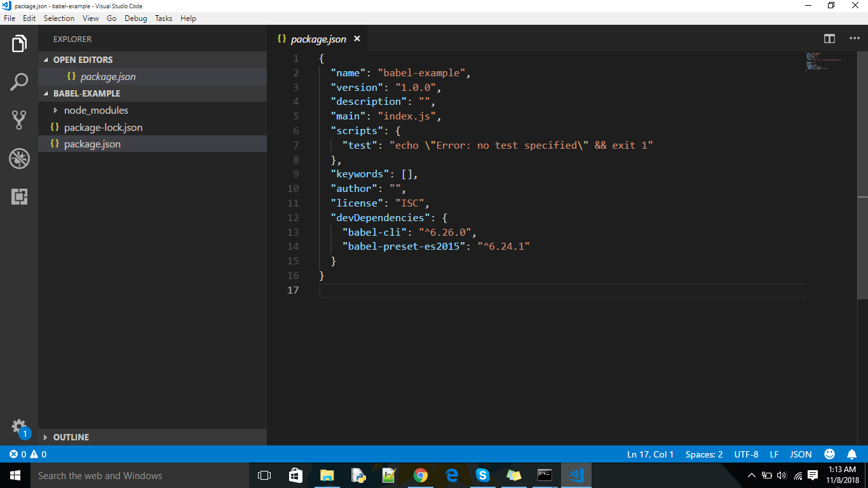
Task: Change end of line sequence LF
Action: point(775,454)
